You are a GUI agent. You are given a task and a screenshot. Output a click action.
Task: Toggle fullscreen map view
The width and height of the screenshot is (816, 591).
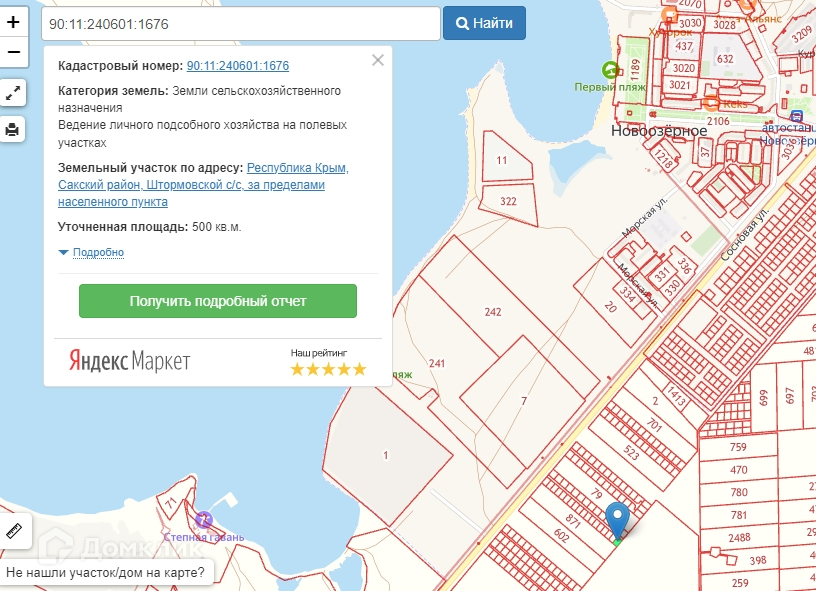tap(12, 93)
